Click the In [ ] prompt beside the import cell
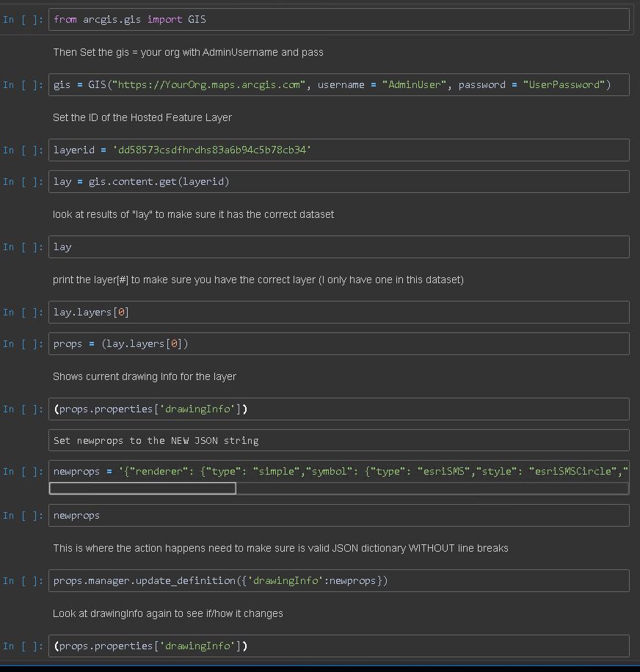This screenshot has height=672, width=640. point(23,20)
